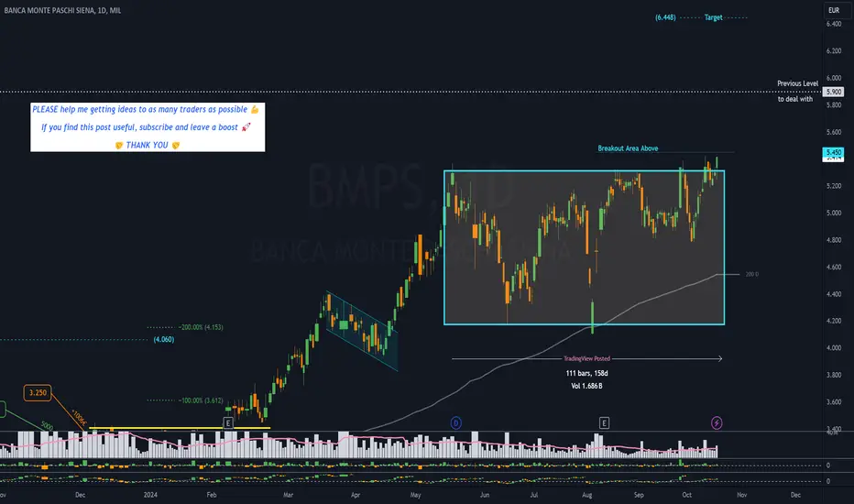Click the Breakout Area Above label
854x504 pixels.
[x=628, y=148]
